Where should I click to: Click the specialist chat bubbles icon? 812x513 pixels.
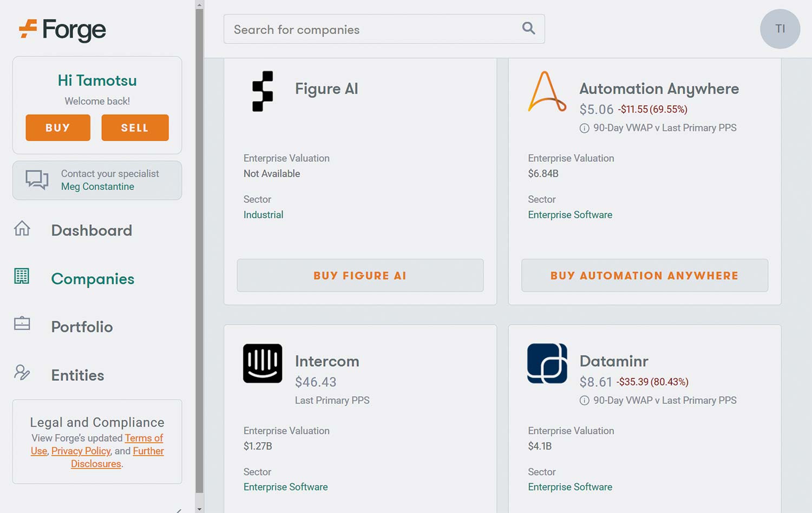coord(37,179)
